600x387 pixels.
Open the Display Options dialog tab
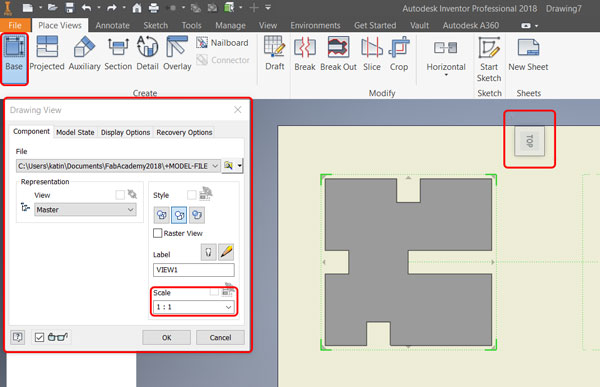125,132
